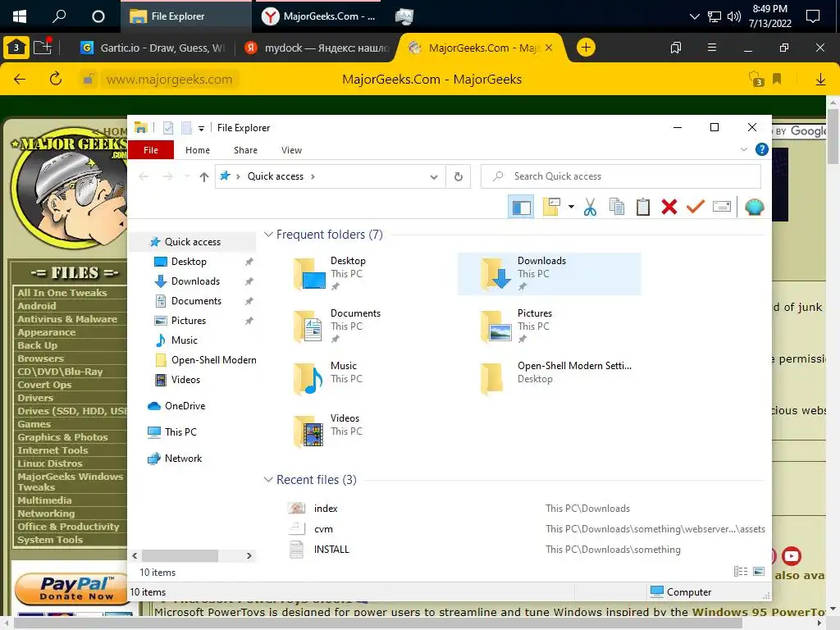Switch to the Share ribbon tab

tap(245, 150)
